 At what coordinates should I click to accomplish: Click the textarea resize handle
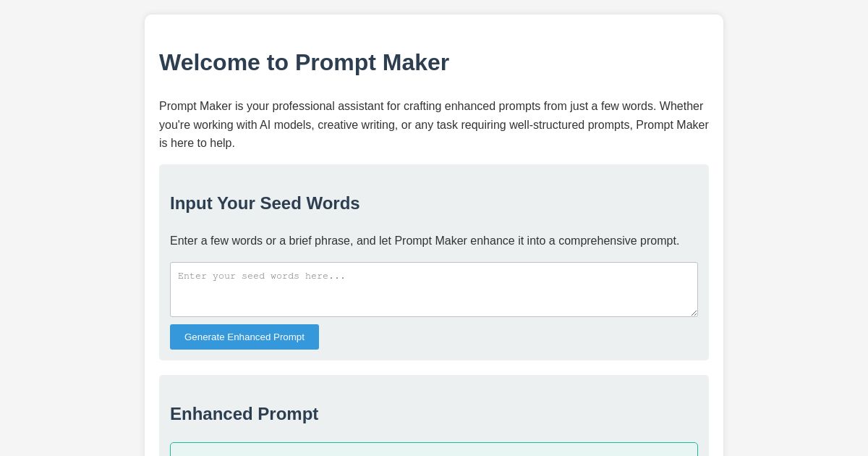click(694, 312)
